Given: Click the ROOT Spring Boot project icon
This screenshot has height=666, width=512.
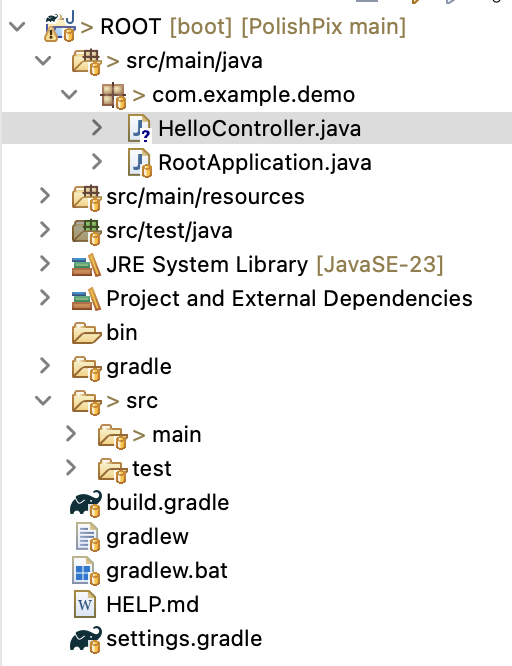Looking at the screenshot, I should coord(60,27).
